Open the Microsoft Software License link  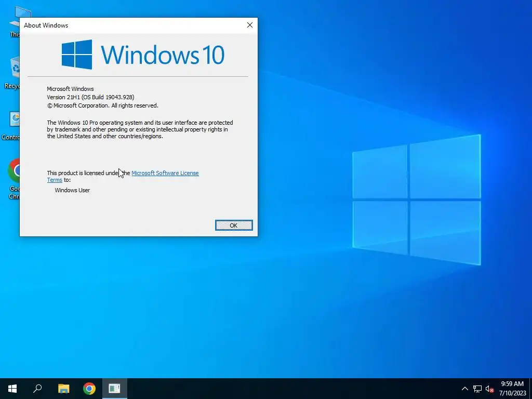tap(165, 173)
